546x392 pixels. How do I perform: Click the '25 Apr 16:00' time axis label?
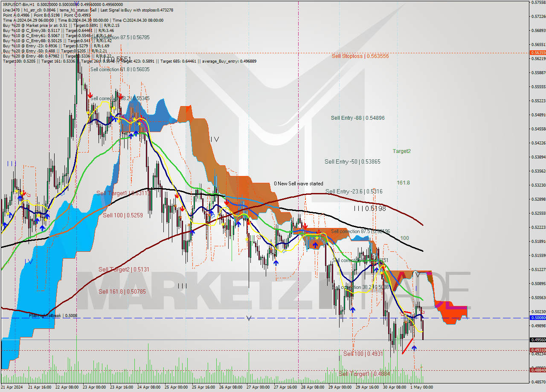tap(203, 387)
